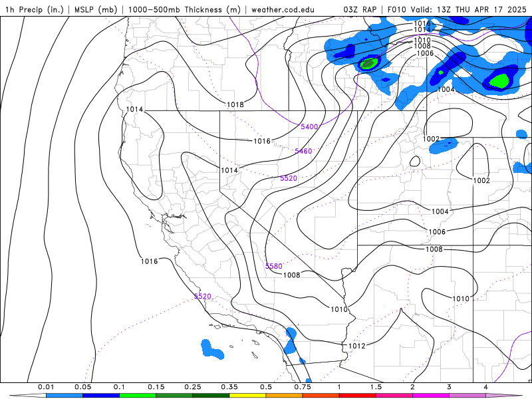
Task: Click the 0.25 legend tick value
Action: 193,387
